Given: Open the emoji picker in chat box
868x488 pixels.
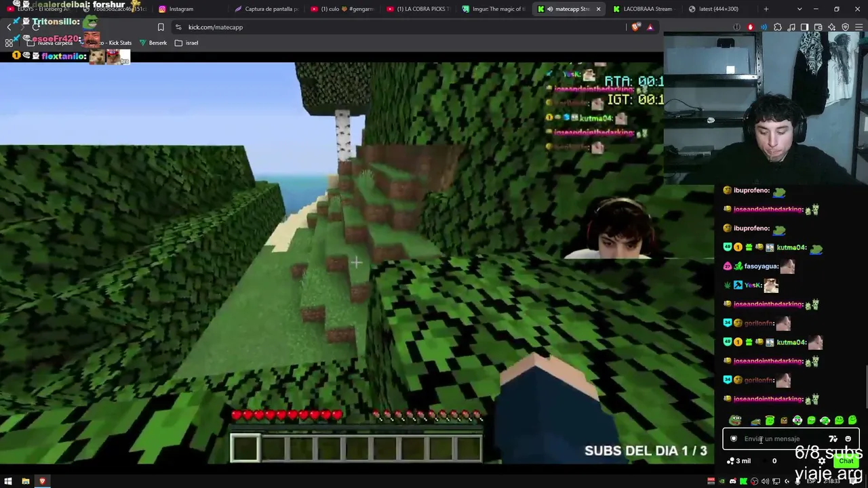Looking at the screenshot, I should pyautogui.click(x=848, y=439).
